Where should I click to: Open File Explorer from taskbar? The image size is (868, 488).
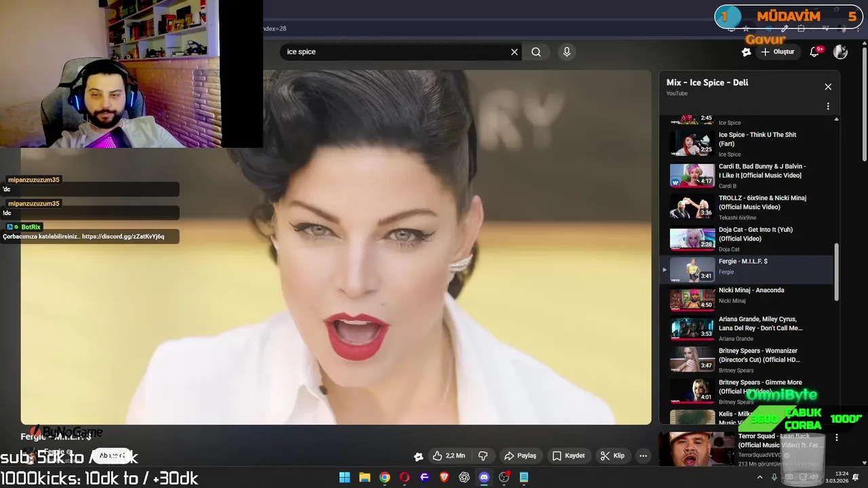[365, 477]
